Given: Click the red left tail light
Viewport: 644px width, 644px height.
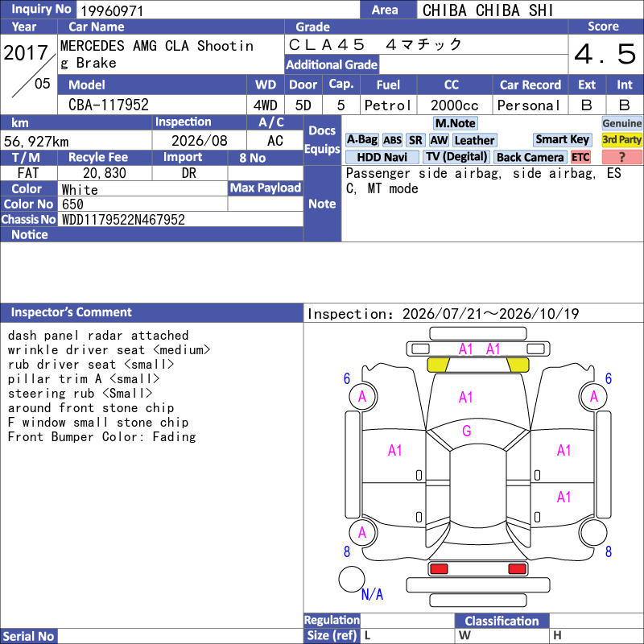Looking at the screenshot, I should pyautogui.click(x=439, y=569).
